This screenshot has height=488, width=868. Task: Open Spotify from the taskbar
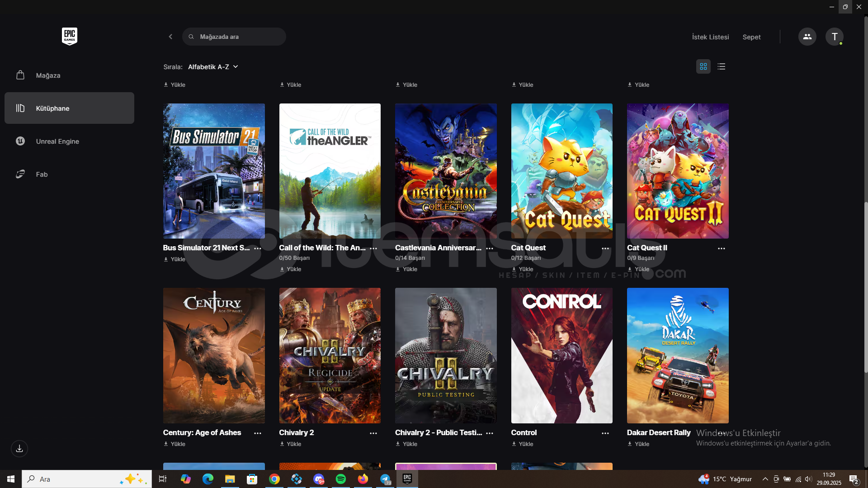[x=341, y=479]
